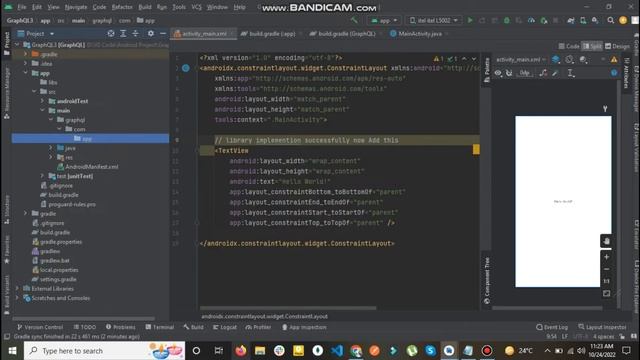Click the Project panel horizontal scrollbar
This screenshot has height=360, width=640.
point(84,318)
